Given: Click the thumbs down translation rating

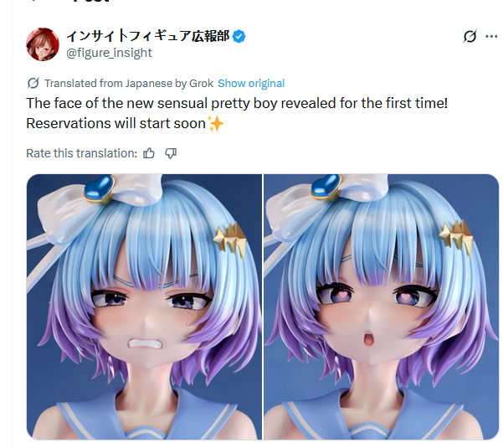Looking at the screenshot, I should (x=171, y=153).
